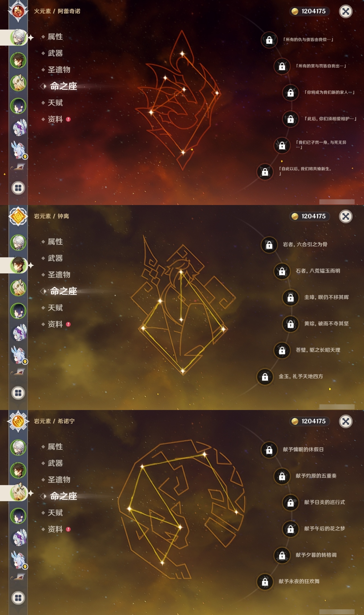Tap the lock icon for 献予慵眠的休假日
This screenshot has height=615, width=364.
pyautogui.click(x=269, y=450)
